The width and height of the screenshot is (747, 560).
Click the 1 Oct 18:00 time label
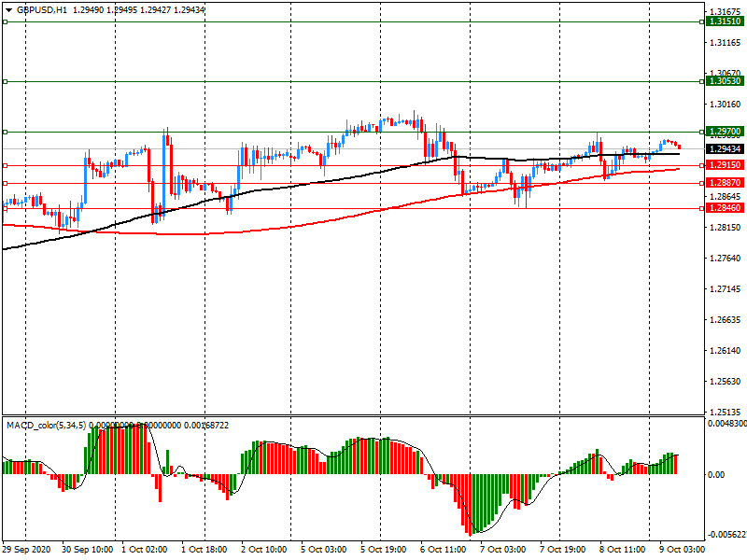[x=204, y=550]
